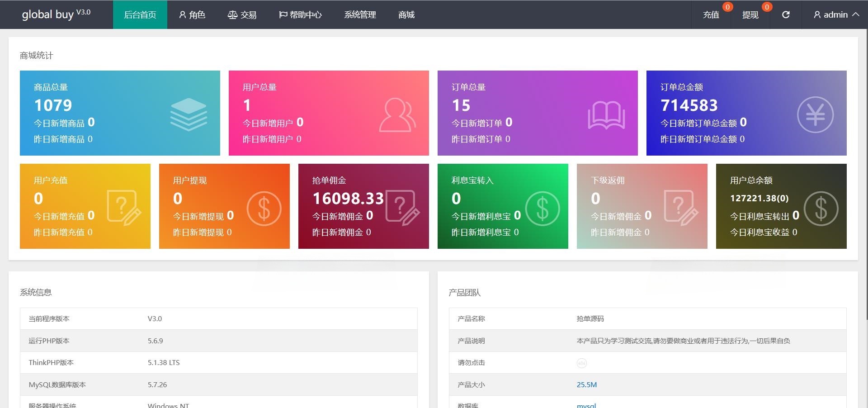Viewport: 868px width, 408px height.
Task: Select the 角色 person icon in navigation
Action: point(182,14)
